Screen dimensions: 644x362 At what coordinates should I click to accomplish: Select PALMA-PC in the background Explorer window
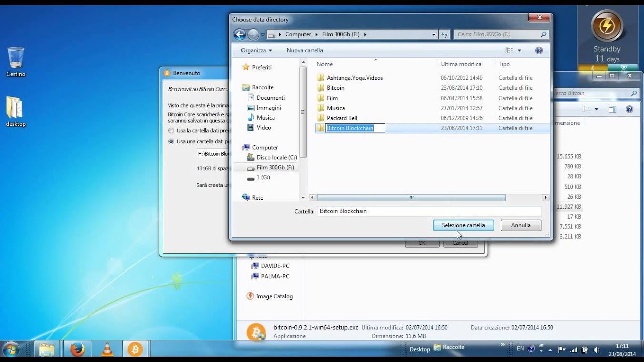[x=275, y=276]
